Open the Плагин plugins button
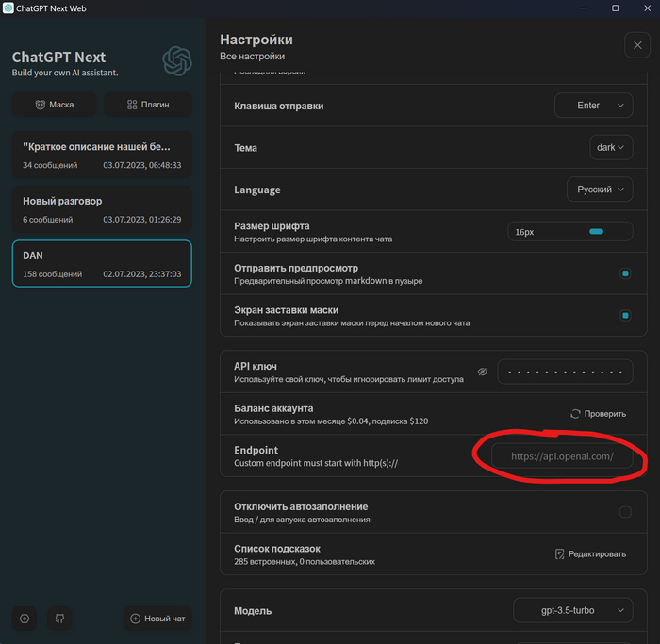Screen dimensions: 660x644 (x=148, y=105)
